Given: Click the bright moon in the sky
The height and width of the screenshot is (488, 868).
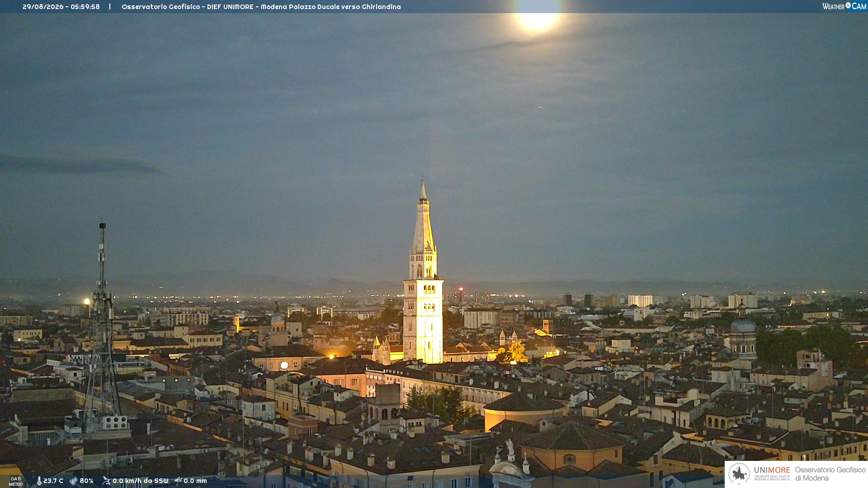Looking at the screenshot, I should tap(538, 15).
